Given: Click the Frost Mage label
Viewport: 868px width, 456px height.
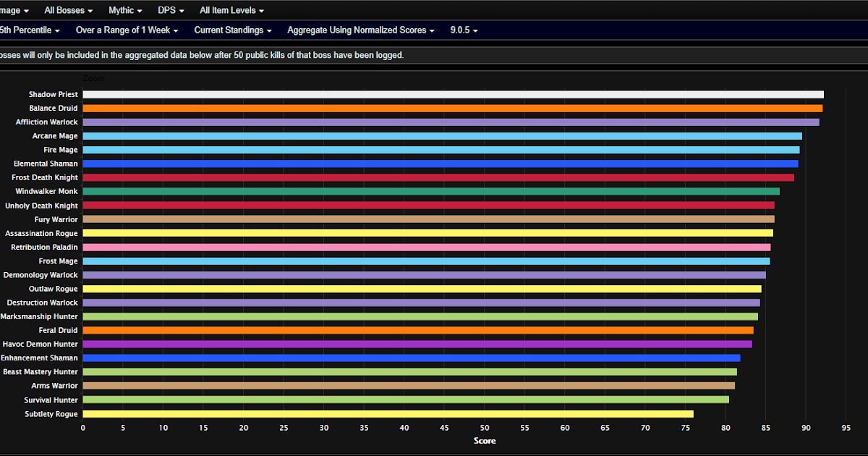Looking at the screenshot, I should coord(58,261).
